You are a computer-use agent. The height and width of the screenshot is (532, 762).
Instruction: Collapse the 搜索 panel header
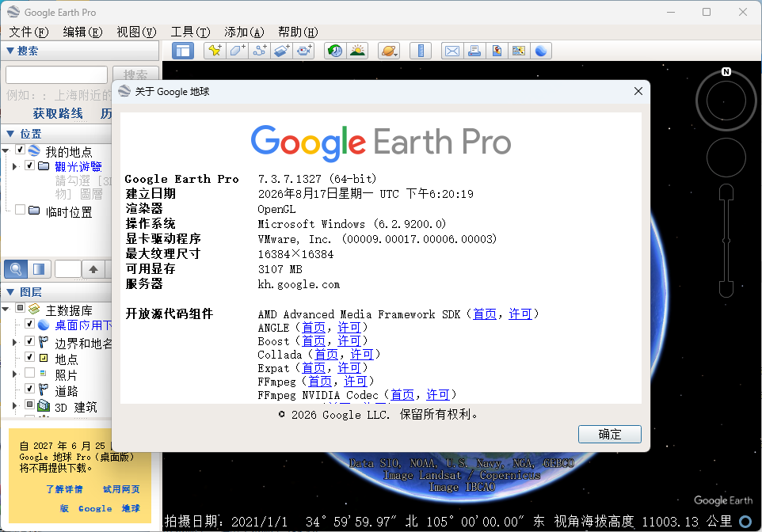pos(80,51)
